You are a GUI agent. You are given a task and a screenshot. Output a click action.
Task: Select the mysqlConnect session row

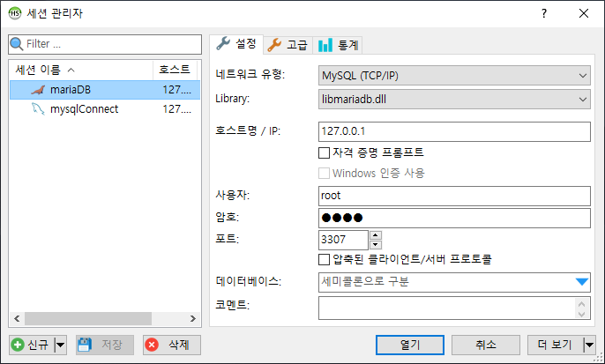click(105, 109)
